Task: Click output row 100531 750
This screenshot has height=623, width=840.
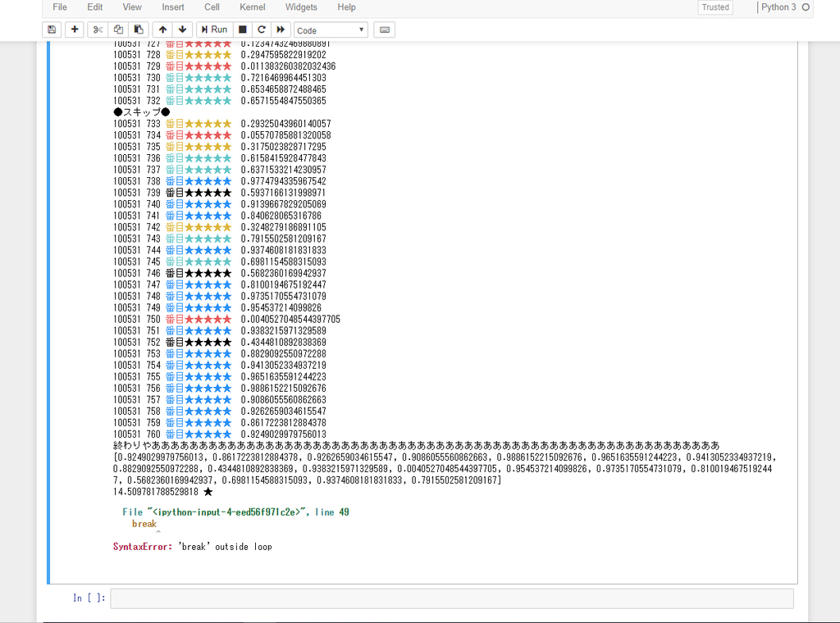Action: click(226, 319)
